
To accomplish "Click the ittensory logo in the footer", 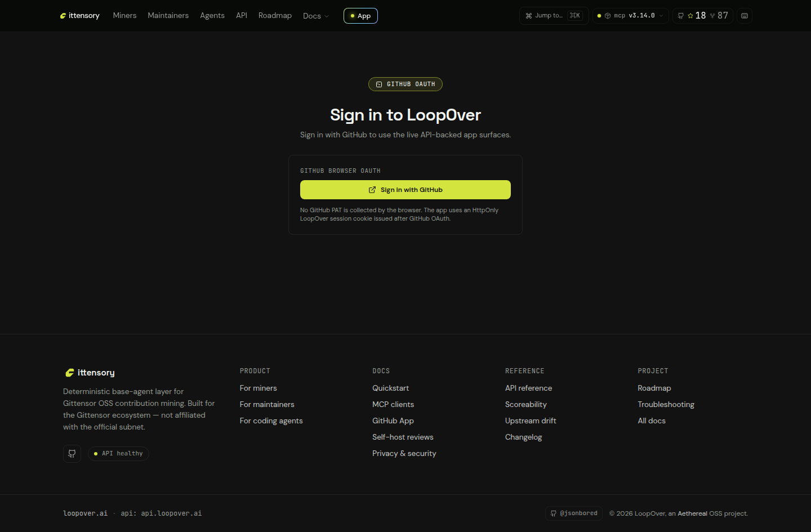I will coord(90,373).
